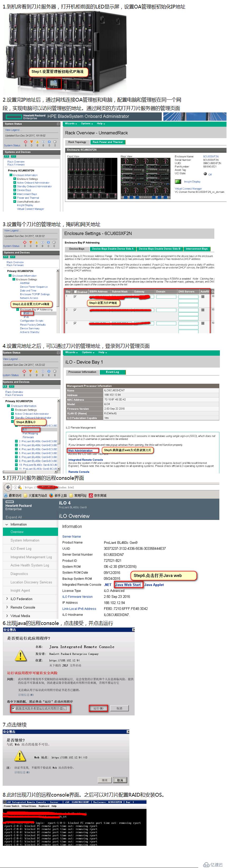The width and height of the screenshot is (227, 868).
Task: Collapse System Status panel in Rack Overview screenshot
Action: click(58, 124)
